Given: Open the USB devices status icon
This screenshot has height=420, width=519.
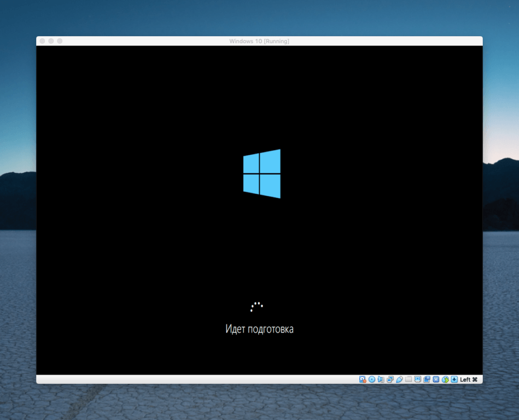Looking at the screenshot, I should click(x=400, y=380).
